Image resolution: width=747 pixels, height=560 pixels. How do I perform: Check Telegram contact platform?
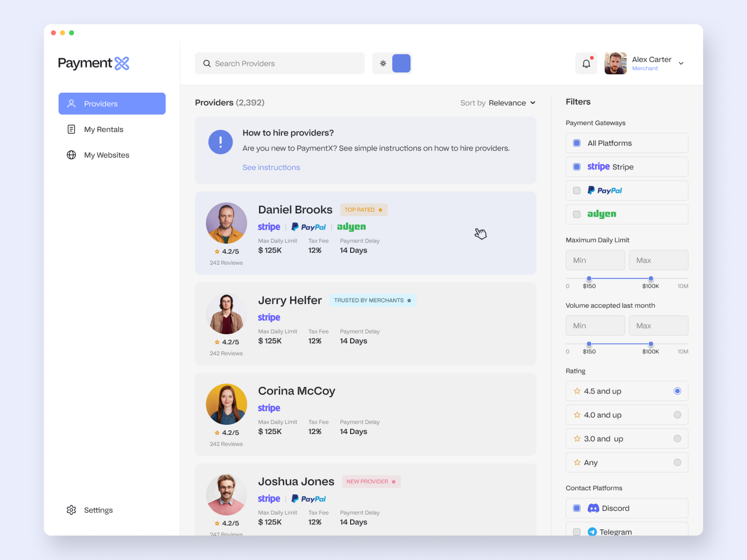coord(577,532)
